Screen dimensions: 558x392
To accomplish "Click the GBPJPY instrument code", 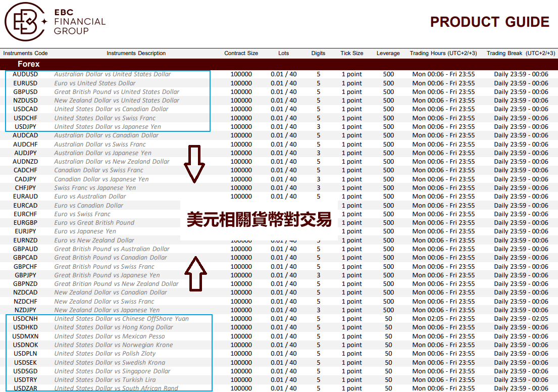I will pyautogui.click(x=25, y=275).
